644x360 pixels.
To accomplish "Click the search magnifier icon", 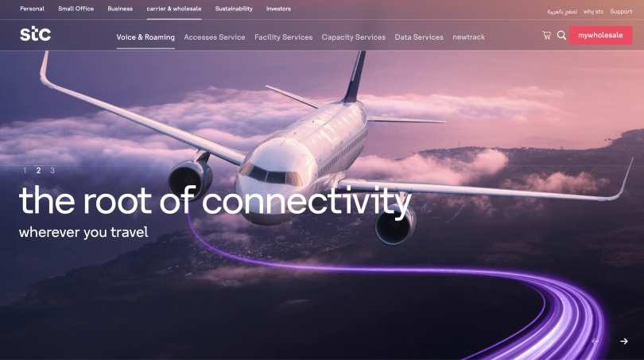I will tap(561, 35).
